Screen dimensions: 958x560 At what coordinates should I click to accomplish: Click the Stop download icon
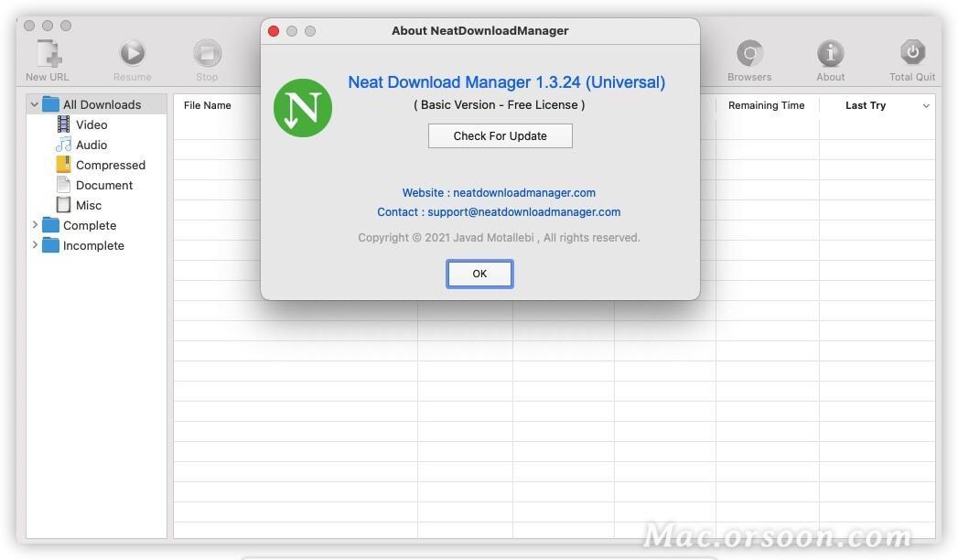[x=206, y=52]
